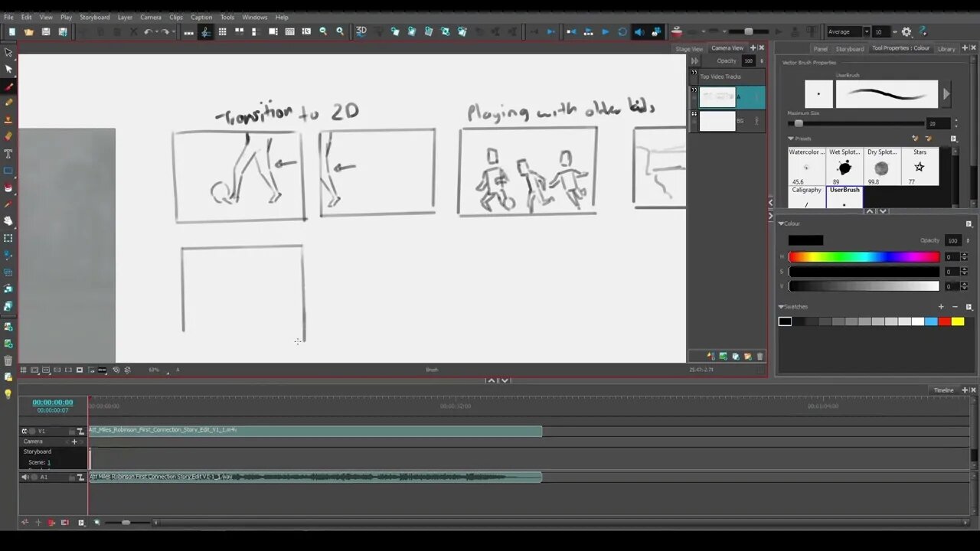The width and height of the screenshot is (980, 551).
Task: Open the Redo history dropdown arrow
Action: pyautogui.click(x=172, y=31)
